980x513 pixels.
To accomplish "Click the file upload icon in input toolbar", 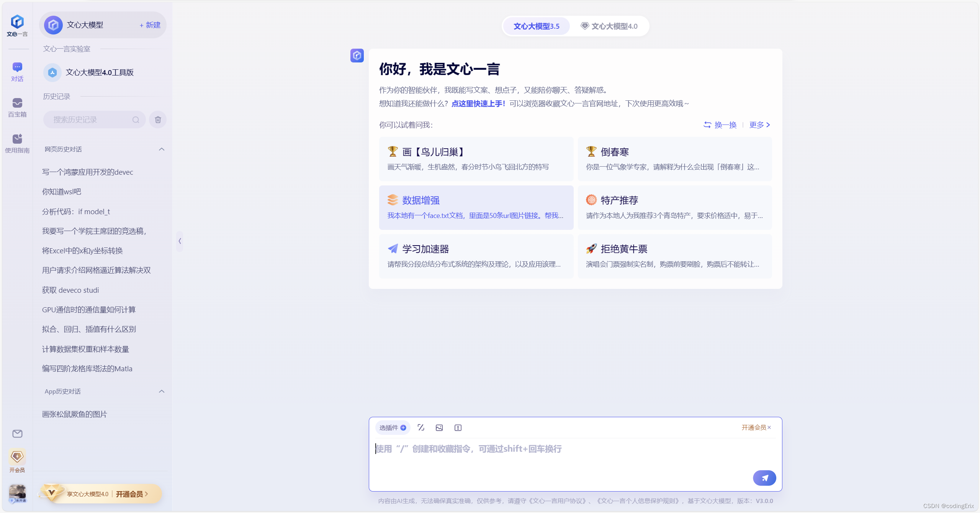I will coord(458,428).
